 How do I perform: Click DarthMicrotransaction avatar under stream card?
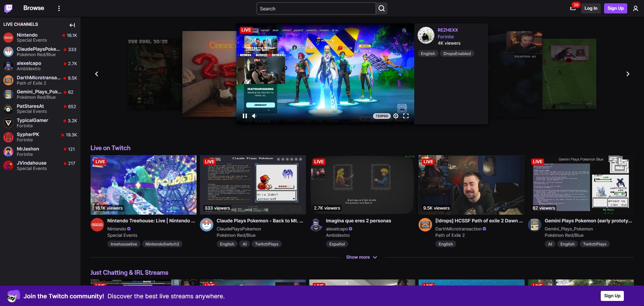click(x=425, y=225)
